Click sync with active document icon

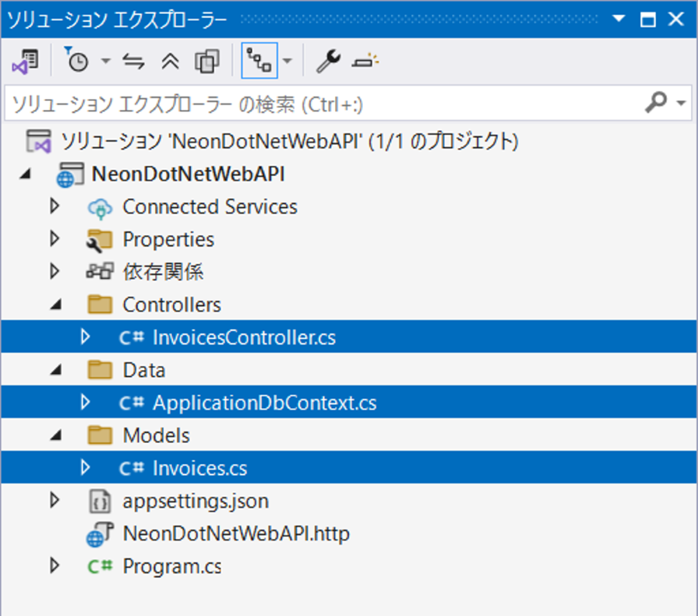point(134,62)
